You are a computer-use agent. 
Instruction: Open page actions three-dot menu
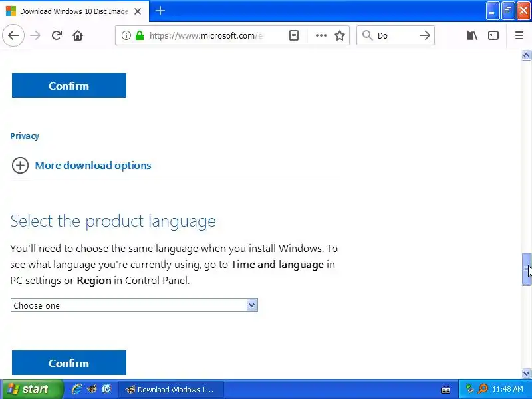(321, 35)
